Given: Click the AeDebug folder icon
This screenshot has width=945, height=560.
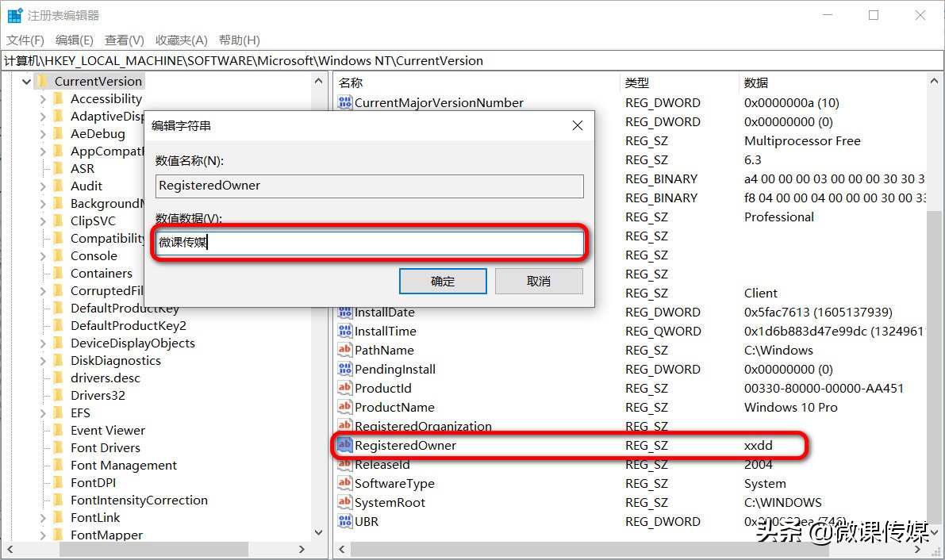Looking at the screenshot, I should [59, 133].
